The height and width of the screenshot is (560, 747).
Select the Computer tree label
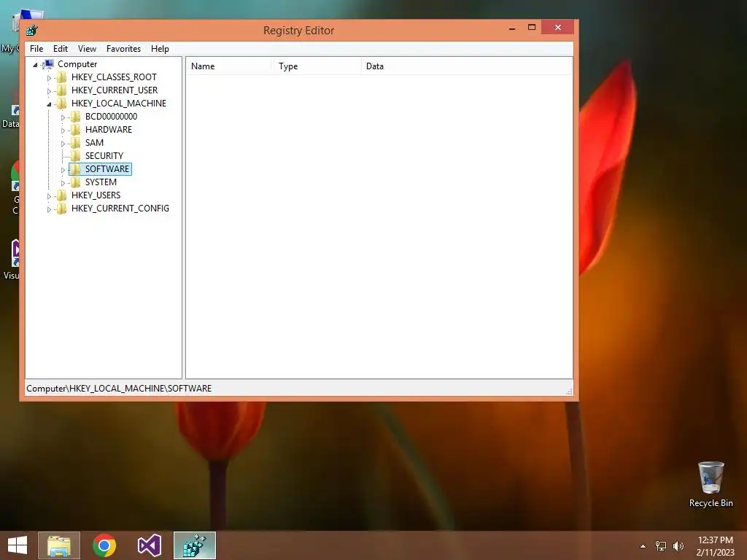[77, 64]
